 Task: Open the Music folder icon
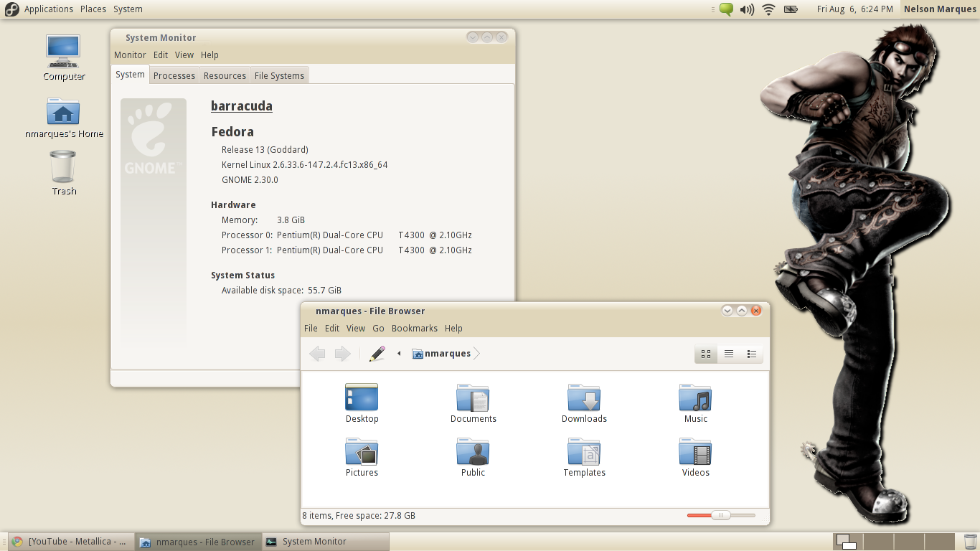pos(695,398)
